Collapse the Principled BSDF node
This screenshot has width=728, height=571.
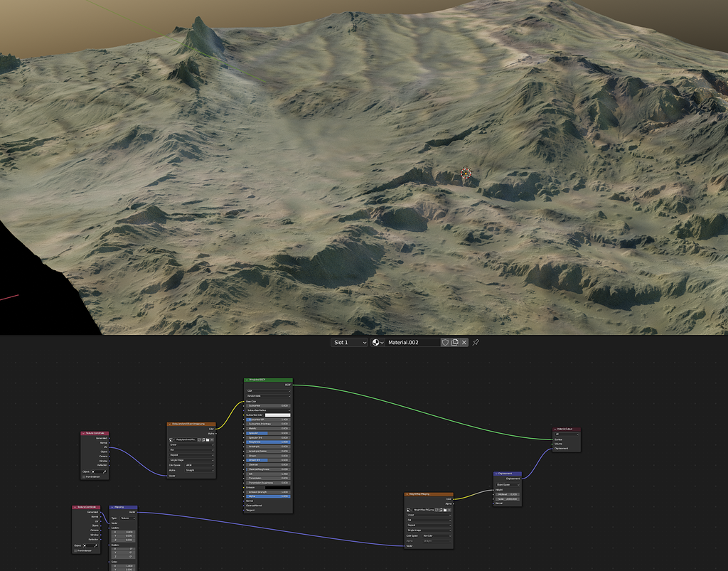click(247, 380)
